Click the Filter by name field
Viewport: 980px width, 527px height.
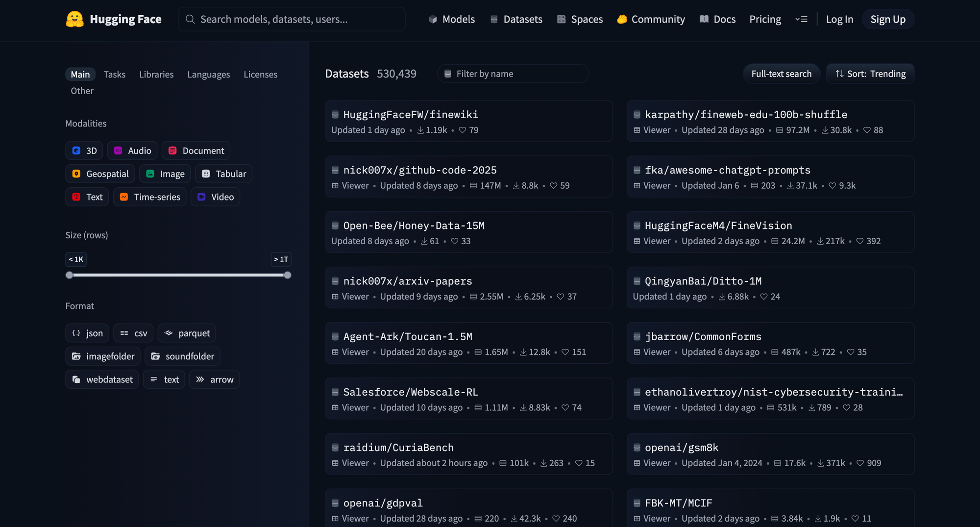(514, 74)
